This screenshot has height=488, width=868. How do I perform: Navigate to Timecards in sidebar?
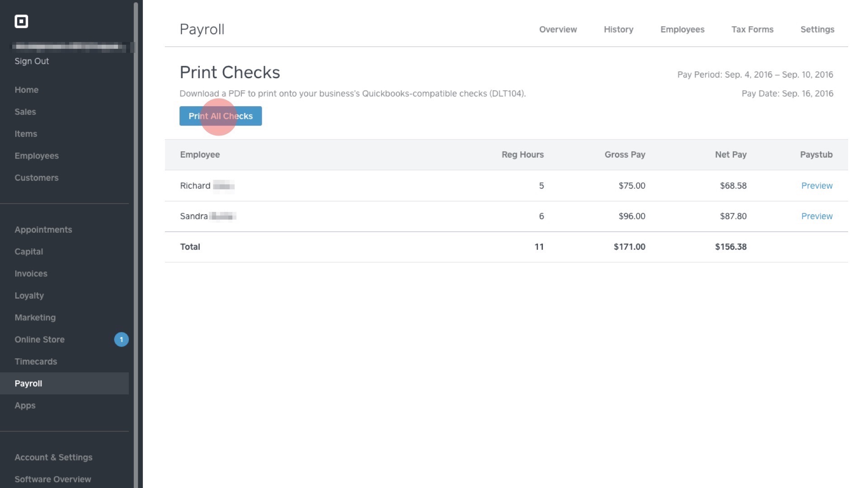[36, 361]
